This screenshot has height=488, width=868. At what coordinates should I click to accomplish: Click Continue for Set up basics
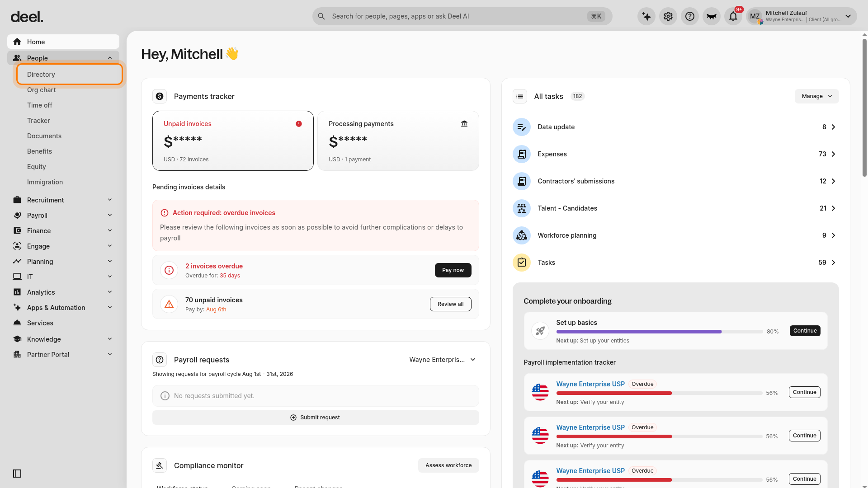point(805,331)
